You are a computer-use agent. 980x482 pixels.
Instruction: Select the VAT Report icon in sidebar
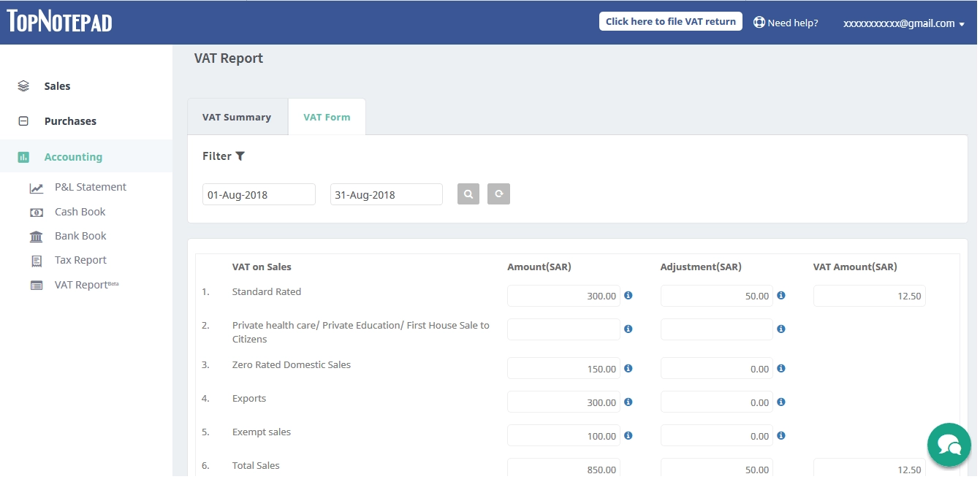click(37, 284)
